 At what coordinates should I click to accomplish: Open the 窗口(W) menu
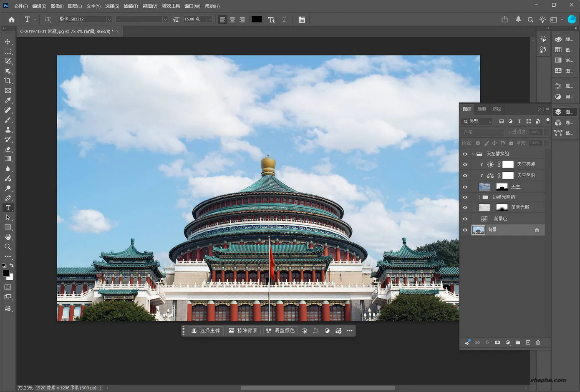point(192,6)
